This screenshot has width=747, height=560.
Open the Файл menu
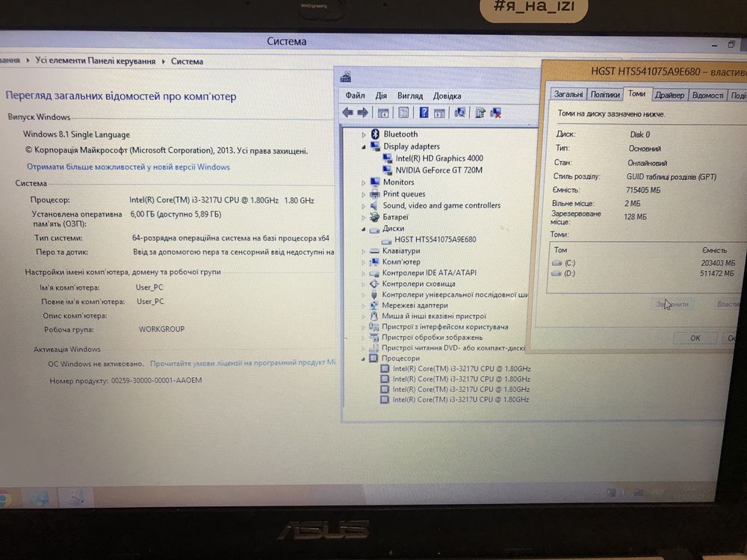coord(355,96)
